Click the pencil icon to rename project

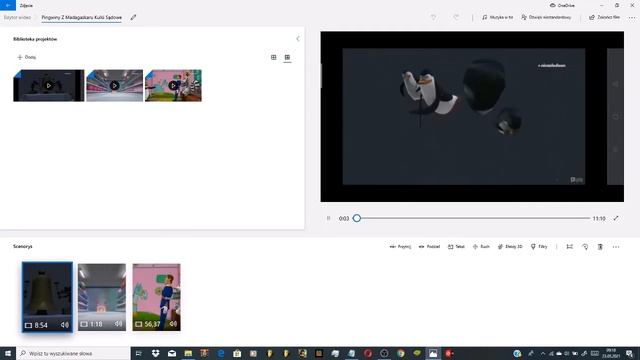(x=133, y=18)
